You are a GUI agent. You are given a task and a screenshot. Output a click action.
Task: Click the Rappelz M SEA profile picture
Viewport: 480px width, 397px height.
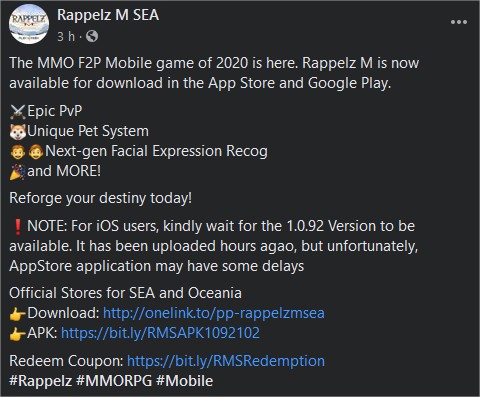[x=29, y=24]
